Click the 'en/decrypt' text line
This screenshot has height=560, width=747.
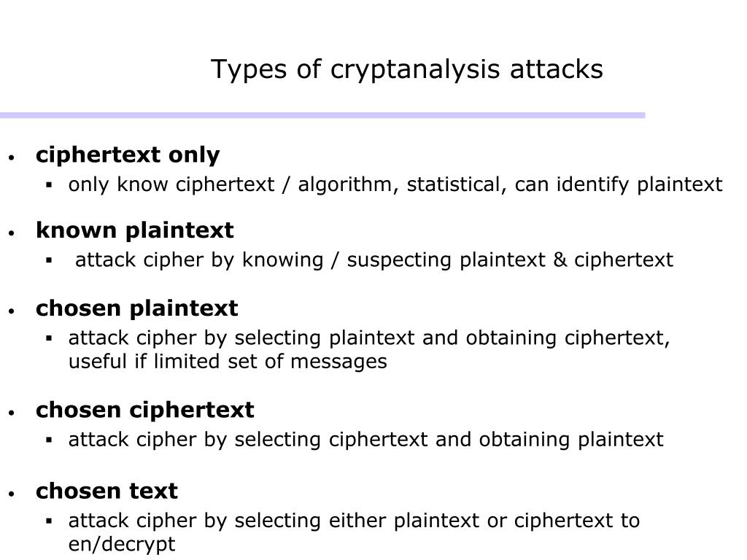[x=122, y=544]
